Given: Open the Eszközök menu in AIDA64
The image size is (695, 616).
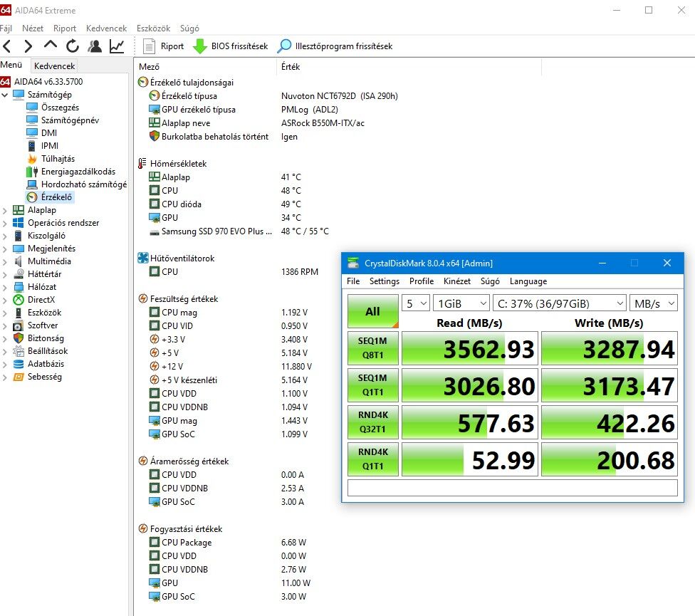Looking at the screenshot, I should click(x=153, y=28).
